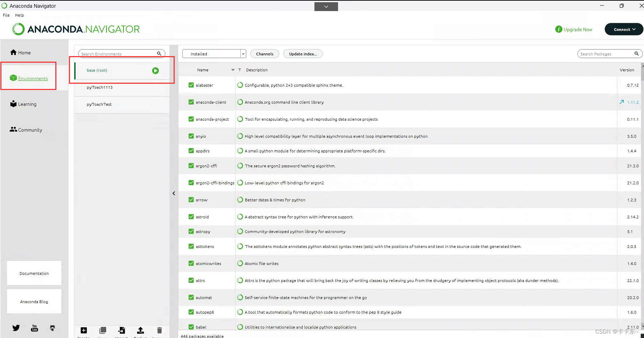The image size is (644, 338).
Task: Click the Import environment icon
Action: (122, 330)
